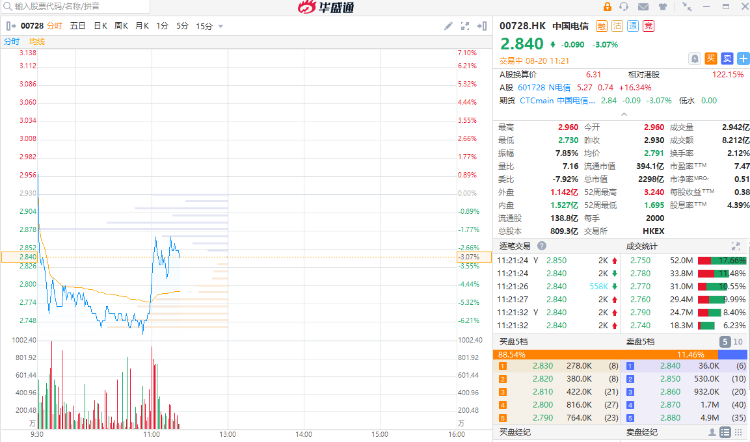The width and height of the screenshot is (750, 442).
Task: Click the blue sell-side ratio bar segment
Action: tap(732, 354)
